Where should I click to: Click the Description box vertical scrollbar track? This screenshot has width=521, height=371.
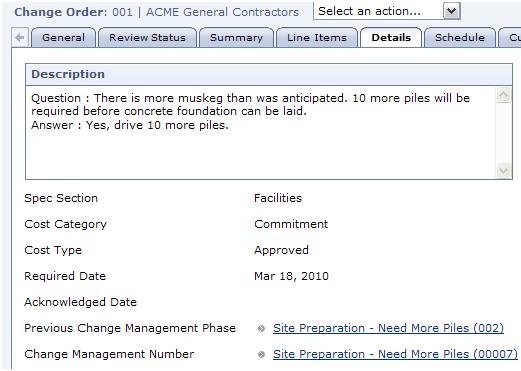tap(503, 133)
